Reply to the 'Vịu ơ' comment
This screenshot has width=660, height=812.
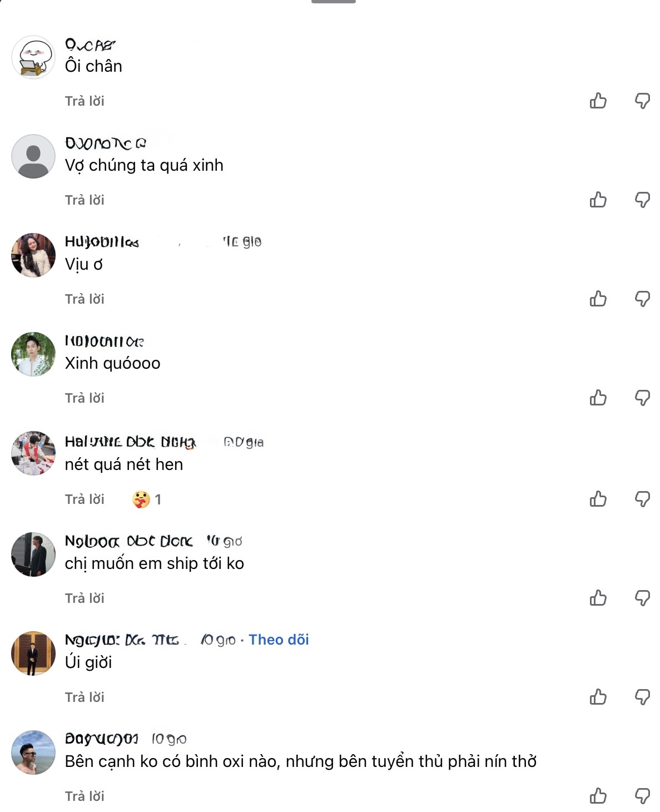pyautogui.click(x=85, y=299)
